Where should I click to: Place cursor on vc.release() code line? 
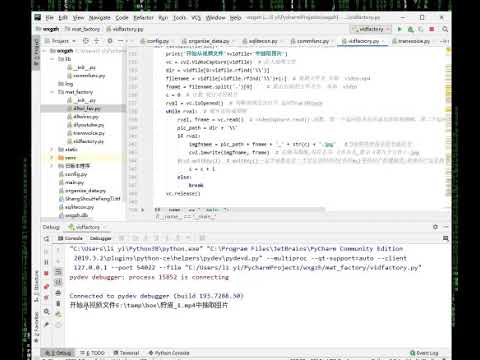183,193
